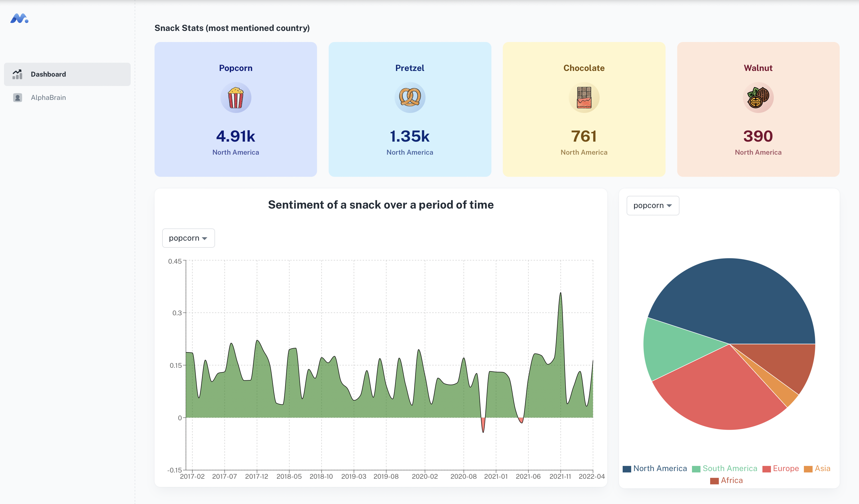Toggle the Africa legend swatch
859x504 pixels.
point(714,481)
